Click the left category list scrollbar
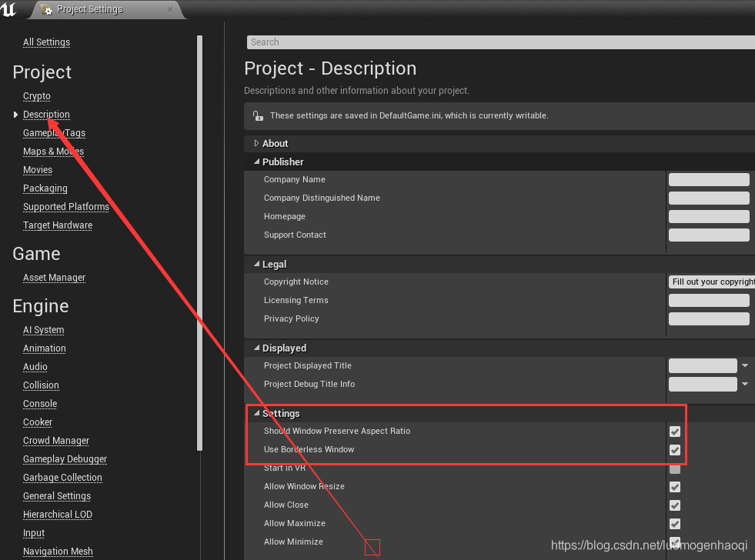 [199, 243]
